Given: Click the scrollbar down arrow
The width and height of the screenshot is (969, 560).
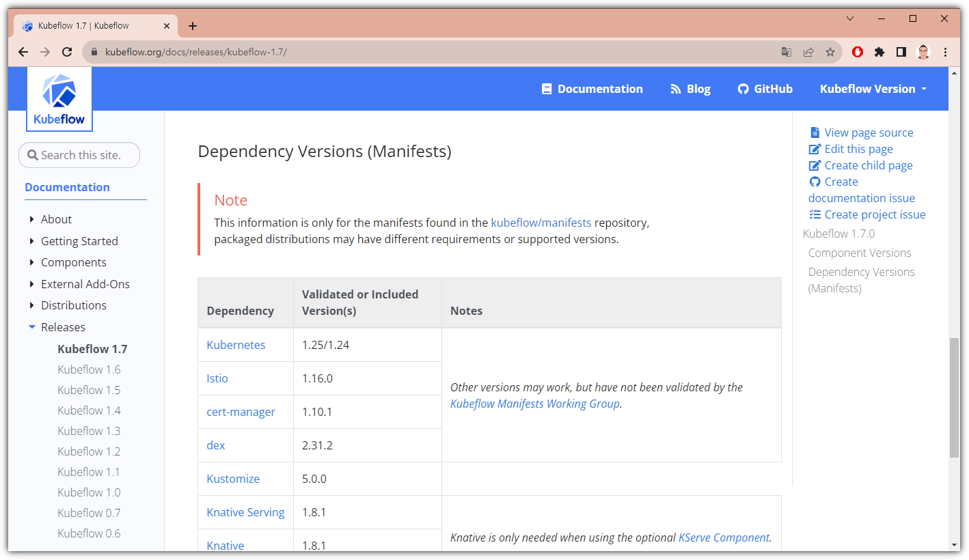Looking at the screenshot, I should (x=954, y=545).
